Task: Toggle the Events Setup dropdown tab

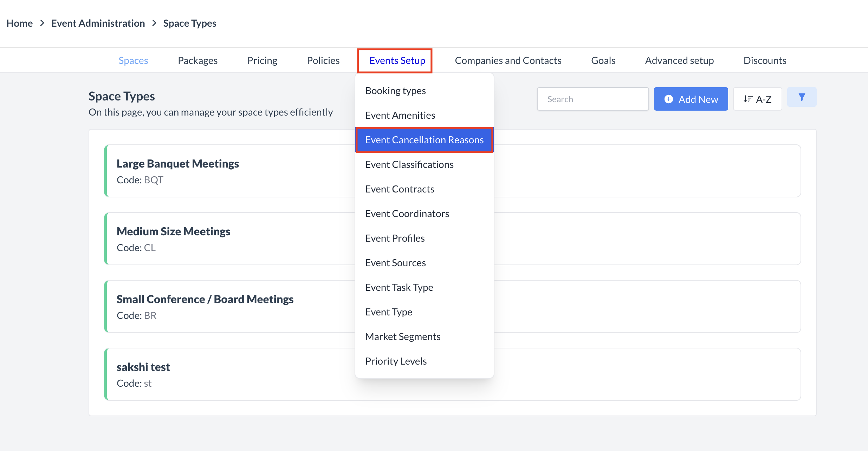Action: pyautogui.click(x=397, y=60)
